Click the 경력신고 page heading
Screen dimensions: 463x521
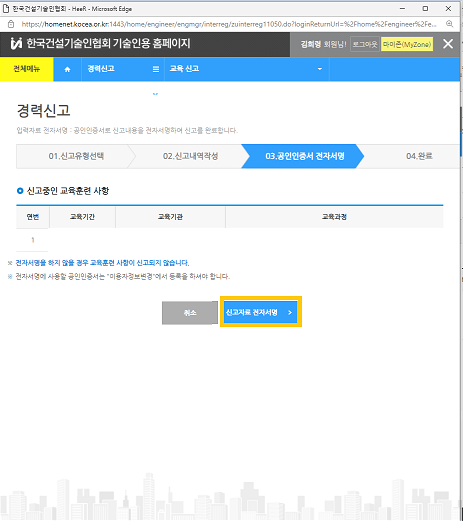click(x=43, y=110)
